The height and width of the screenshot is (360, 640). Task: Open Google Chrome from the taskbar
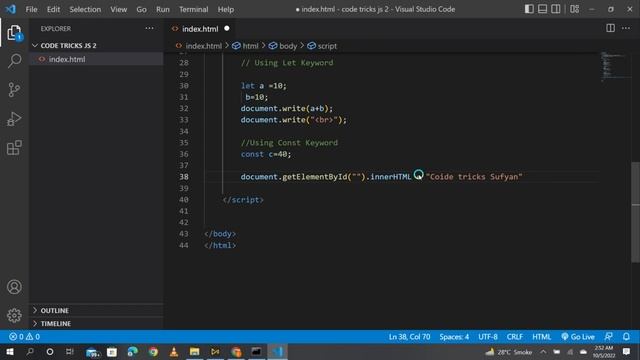tap(153, 351)
